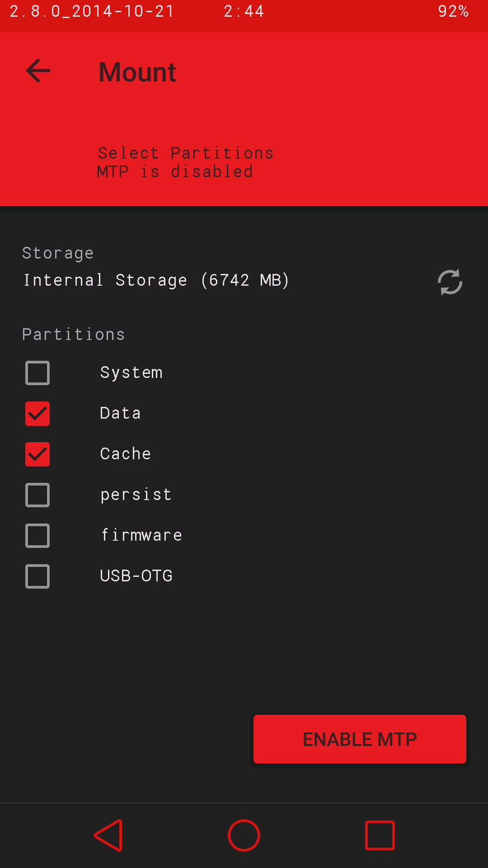The width and height of the screenshot is (488, 868).
Task: Tap the back arrow in Mount header
Action: point(38,71)
